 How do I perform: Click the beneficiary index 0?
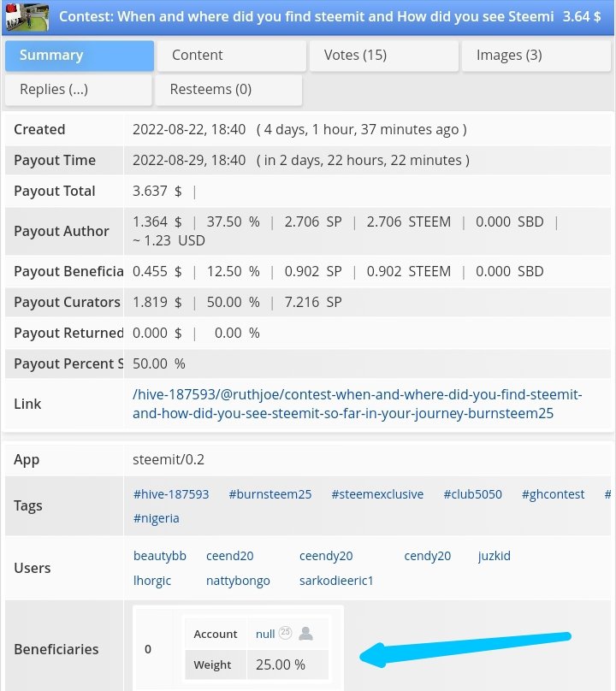click(x=148, y=649)
